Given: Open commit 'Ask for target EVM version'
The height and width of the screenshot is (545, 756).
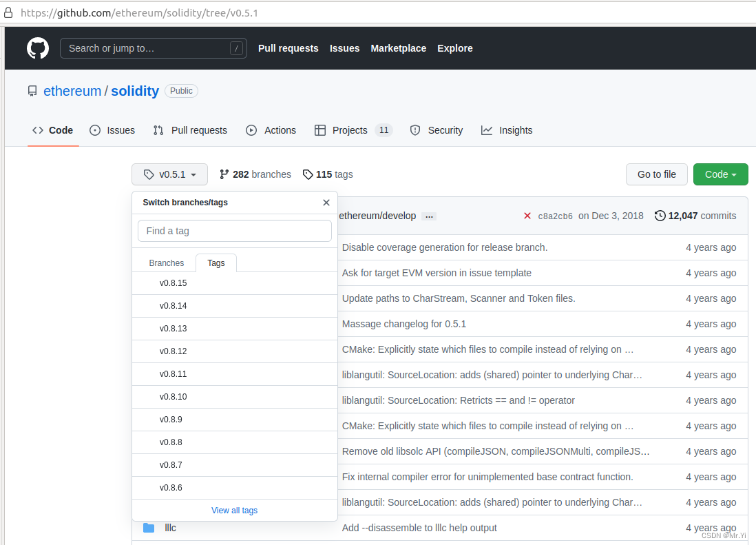Looking at the screenshot, I should [437, 273].
